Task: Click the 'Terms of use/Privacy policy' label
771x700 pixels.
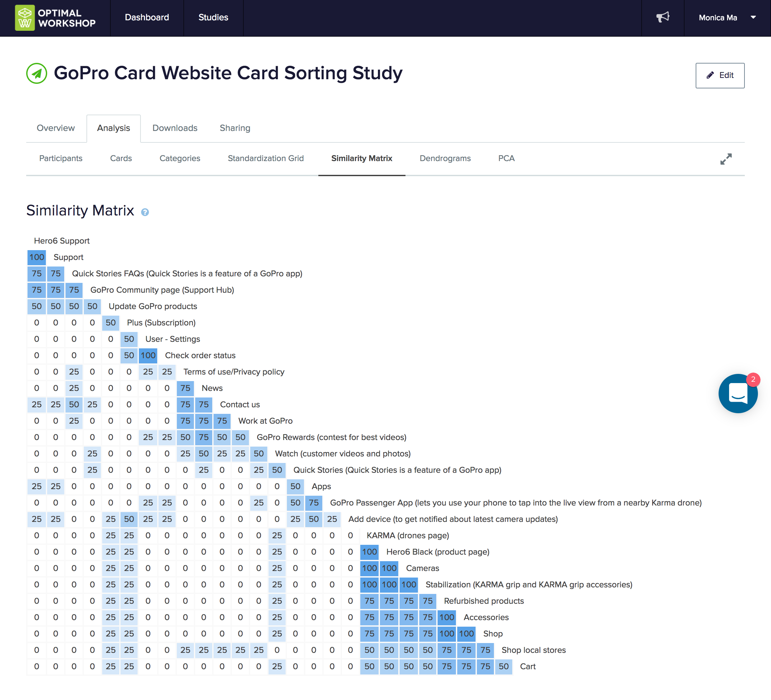Action: tap(234, 372)
